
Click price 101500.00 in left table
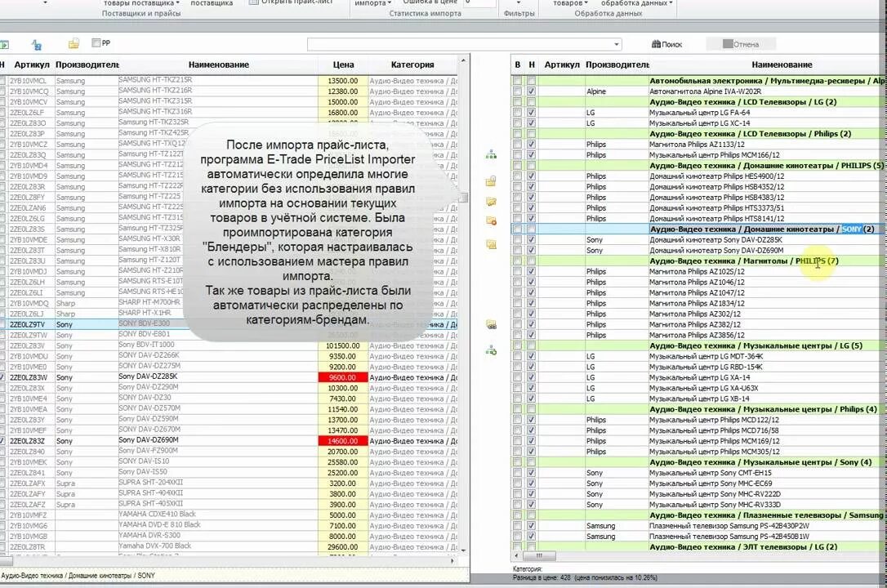click(x=343, y=345)
